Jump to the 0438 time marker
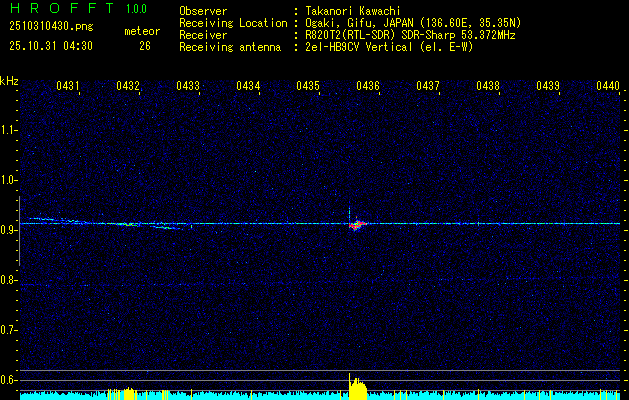 click(488, 87)
